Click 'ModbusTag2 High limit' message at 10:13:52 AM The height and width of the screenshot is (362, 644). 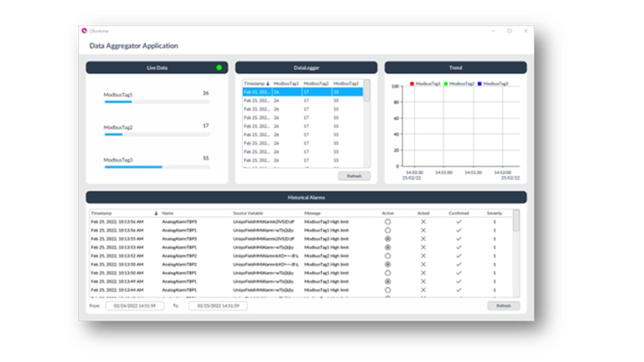(x=326, y=256)
